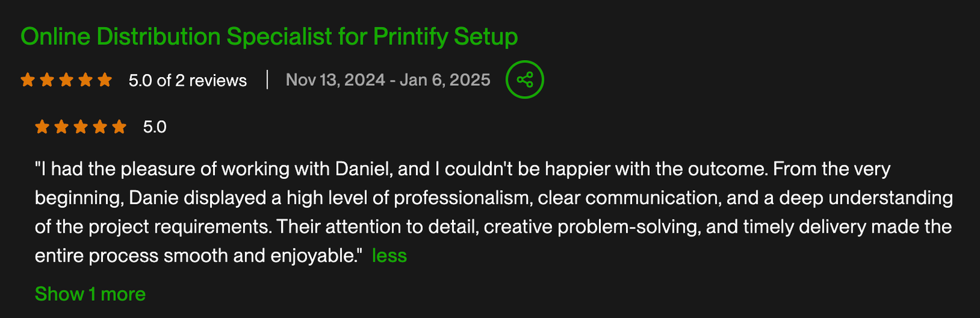Click middle star of the individual review rating
This screenshot has width=980, height=318.
pos(81,127)
